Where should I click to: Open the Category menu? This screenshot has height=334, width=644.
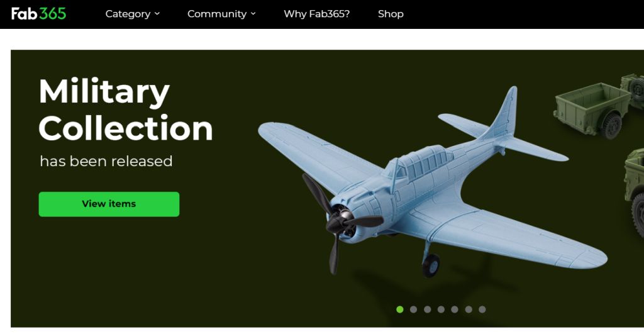click(132, 14)
